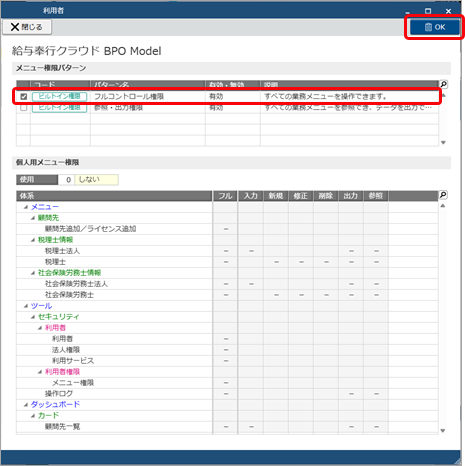Open ビルトイン権限 link in 参照・出力権限 row
This screenshot has width=465, height=466.
coord(60,108)
